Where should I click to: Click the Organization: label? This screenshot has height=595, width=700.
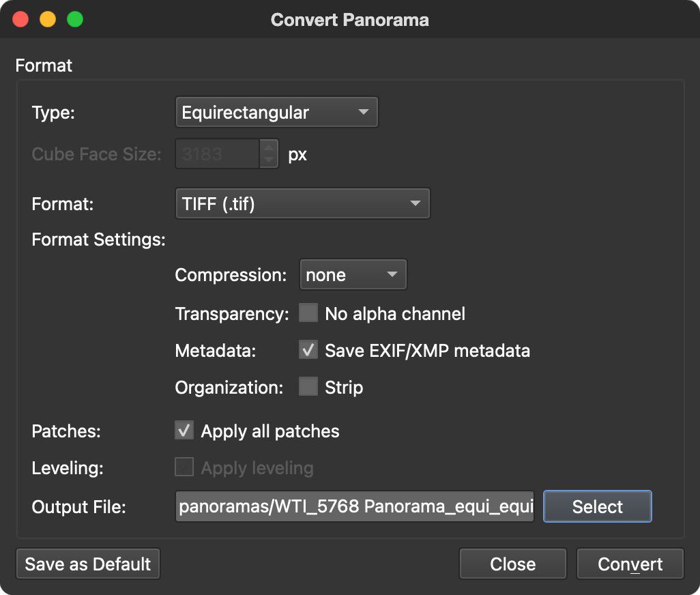point(229,388)
